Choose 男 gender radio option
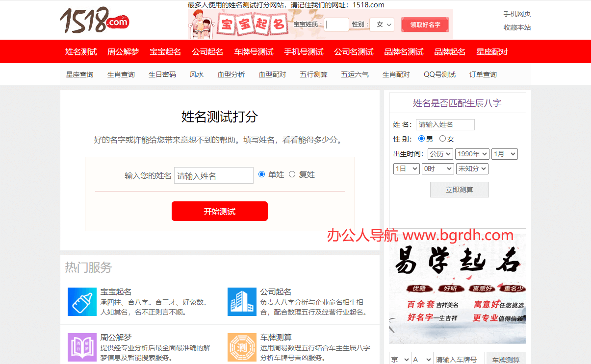 point(421,139)
